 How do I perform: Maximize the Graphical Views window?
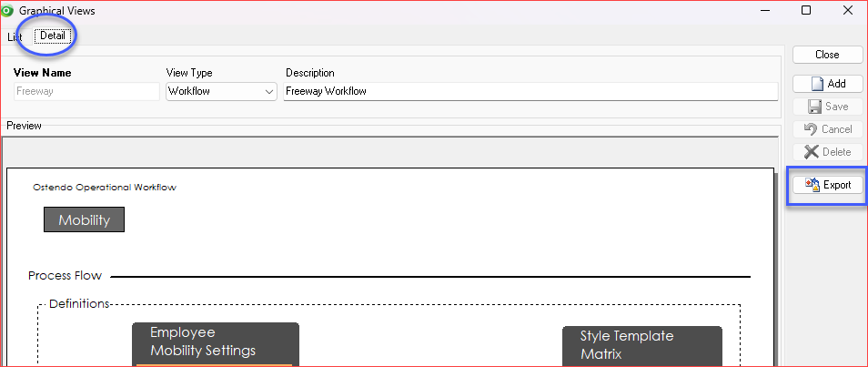806,11
